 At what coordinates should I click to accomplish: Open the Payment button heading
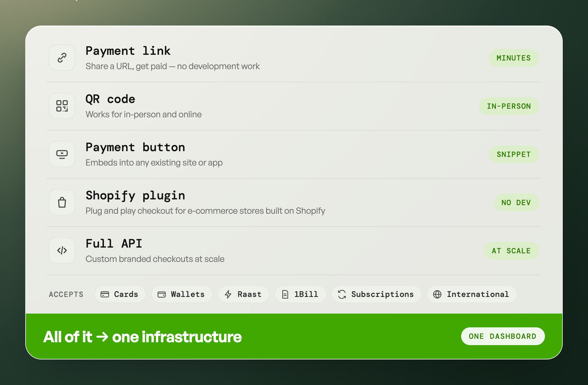coord(135,147)
